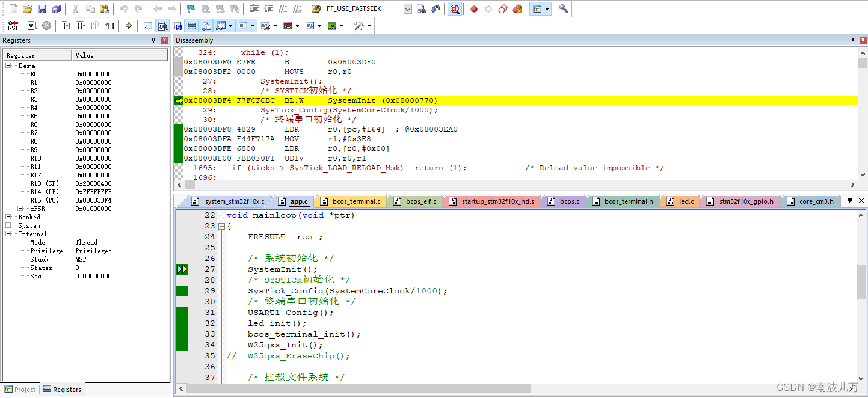
Task: Click the CPU Reset (RST) button
Action: coord(13,26)
